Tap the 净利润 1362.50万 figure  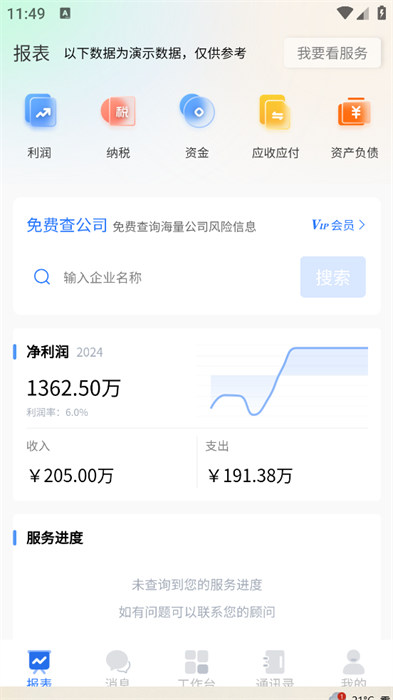(x=74, y=388)
